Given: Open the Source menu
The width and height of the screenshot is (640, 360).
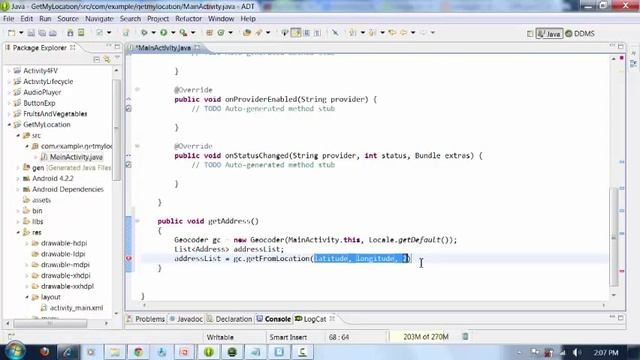Looking at the screenshot, I should (68, 19).
